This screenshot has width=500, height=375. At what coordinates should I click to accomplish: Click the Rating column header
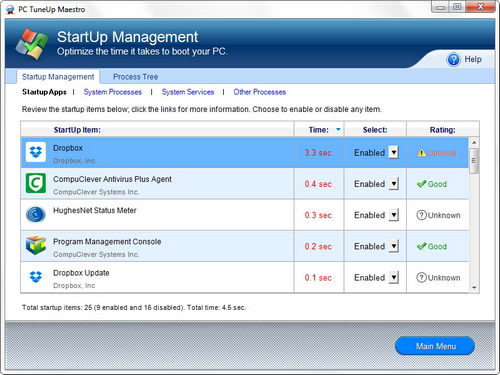coord(443,130)
